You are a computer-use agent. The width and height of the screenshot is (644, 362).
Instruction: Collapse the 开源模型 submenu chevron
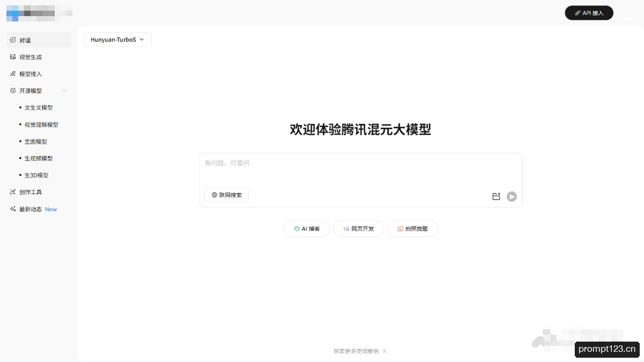pos(64,91)
